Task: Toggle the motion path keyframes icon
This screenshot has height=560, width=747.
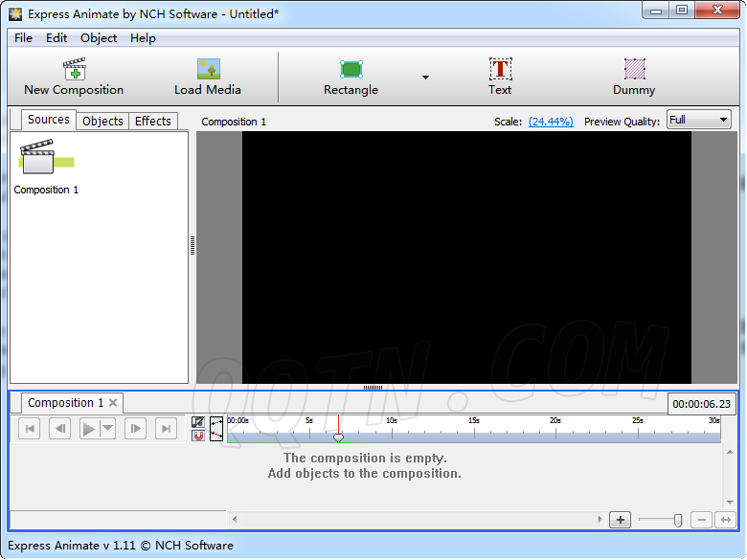Action: (216, 429)
